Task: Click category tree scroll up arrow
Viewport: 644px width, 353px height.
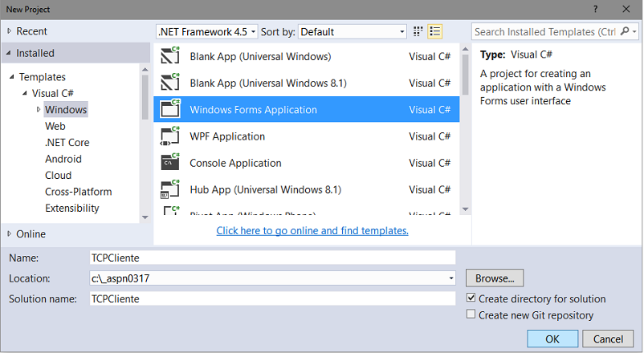Action: [x=145, y=69]
